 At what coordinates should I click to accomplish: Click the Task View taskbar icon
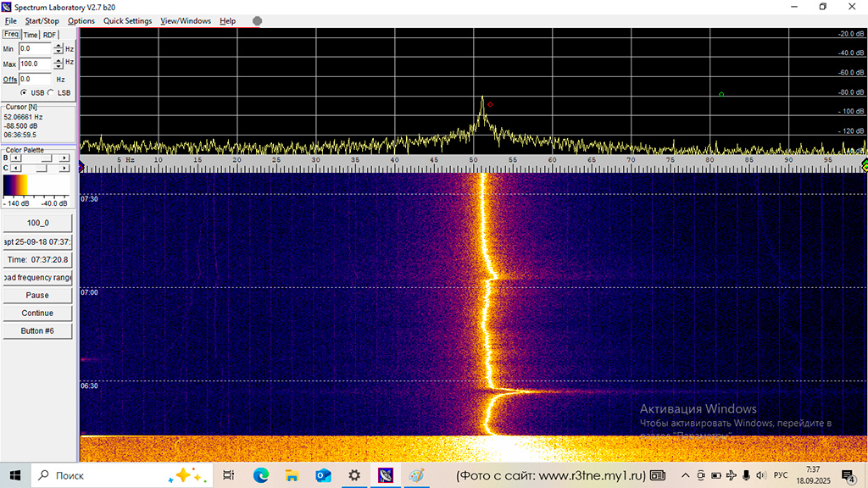229,475
